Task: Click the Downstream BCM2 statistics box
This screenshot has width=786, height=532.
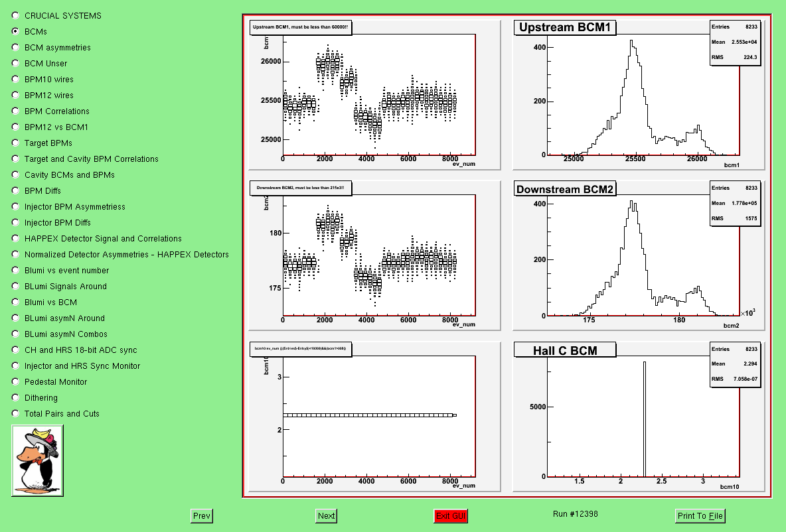Action: click(735, 204)
